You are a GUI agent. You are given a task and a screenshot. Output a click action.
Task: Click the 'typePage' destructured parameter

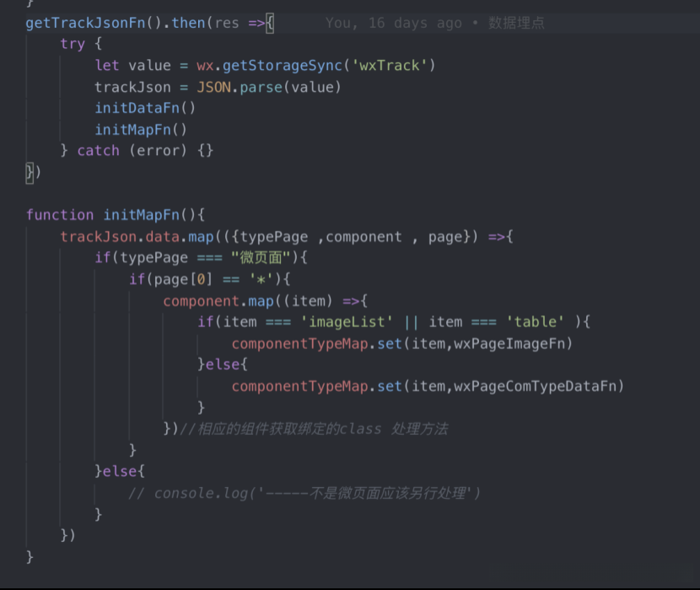click(x=273, y=237)
